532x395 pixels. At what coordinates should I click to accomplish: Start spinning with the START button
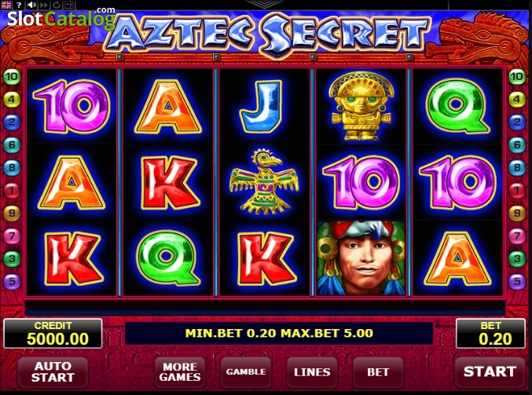490,372
